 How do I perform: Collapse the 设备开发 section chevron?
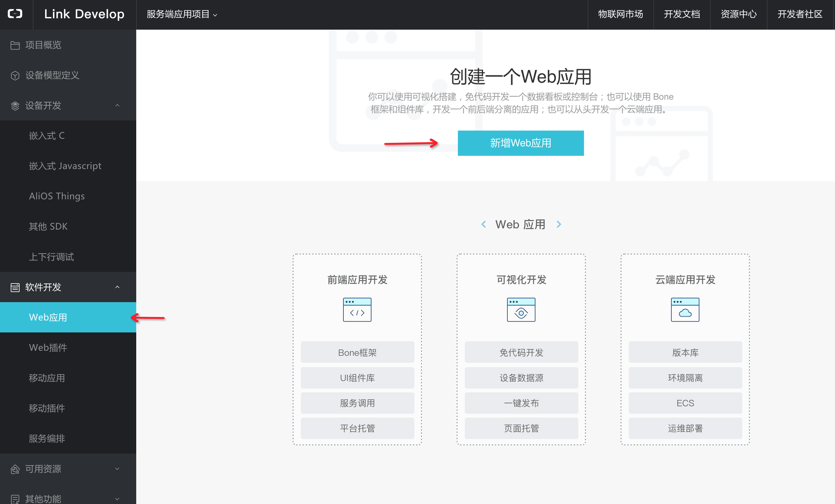pos(117,105)
